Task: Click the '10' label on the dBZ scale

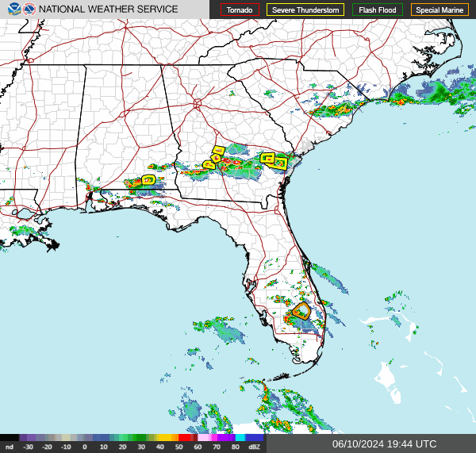Action: coord(103,447)
